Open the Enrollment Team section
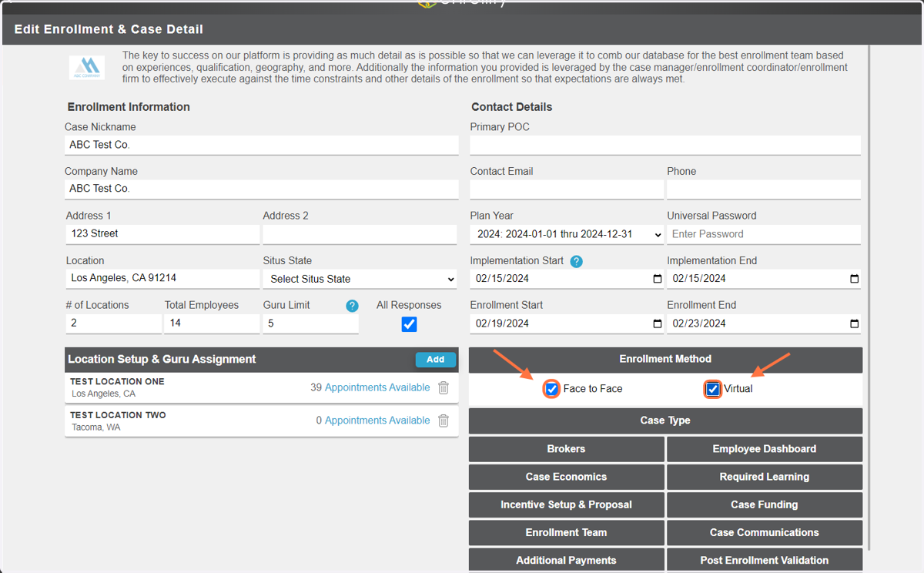Screen dimensions: 924x573 566,532
